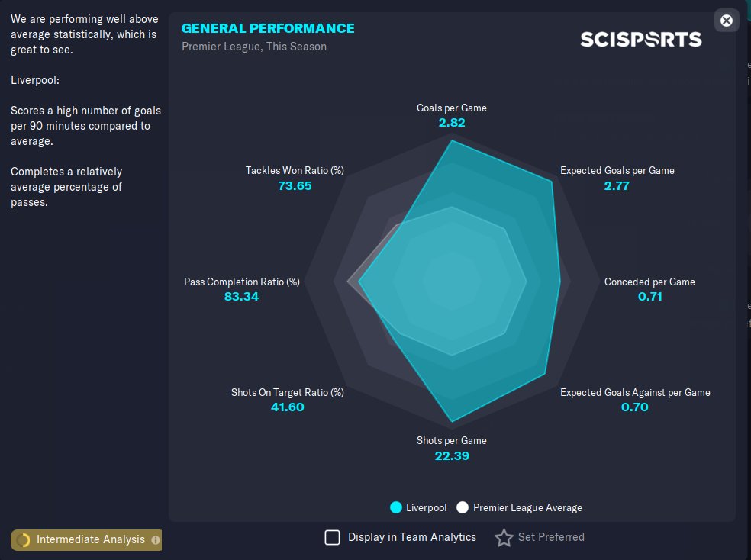Viewport: 751px width, 560px height.
Task: Click the Set Preferred label
Action: (x=551, y=537)
